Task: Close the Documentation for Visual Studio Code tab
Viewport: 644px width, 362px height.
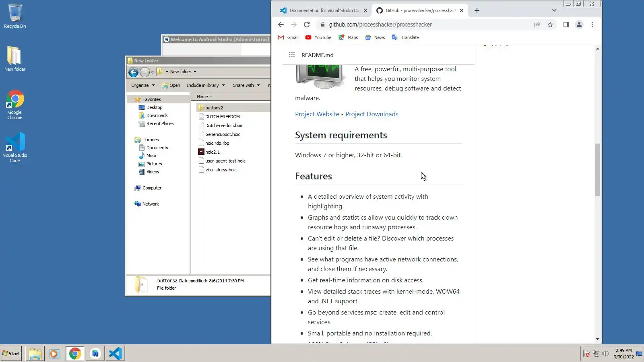Action: click(365, 10)
